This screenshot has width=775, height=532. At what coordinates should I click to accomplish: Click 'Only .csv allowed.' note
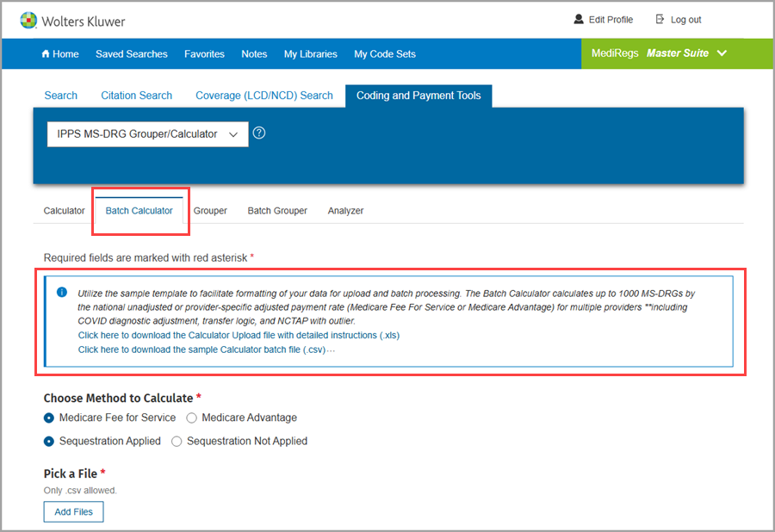click(x=80, y=491)
